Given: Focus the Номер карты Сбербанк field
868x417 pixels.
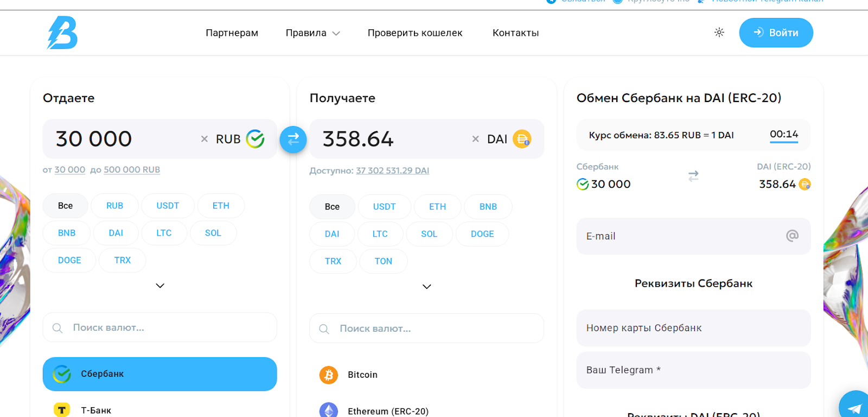Looking at the screenshot, I should (x=693, y=328).
